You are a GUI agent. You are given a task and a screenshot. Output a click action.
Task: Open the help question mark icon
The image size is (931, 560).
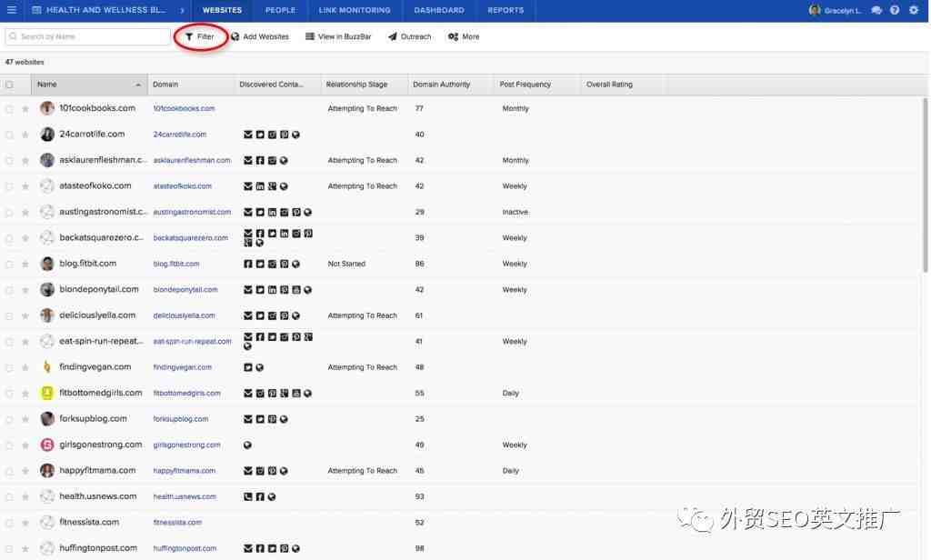click(x=895, y=10)
